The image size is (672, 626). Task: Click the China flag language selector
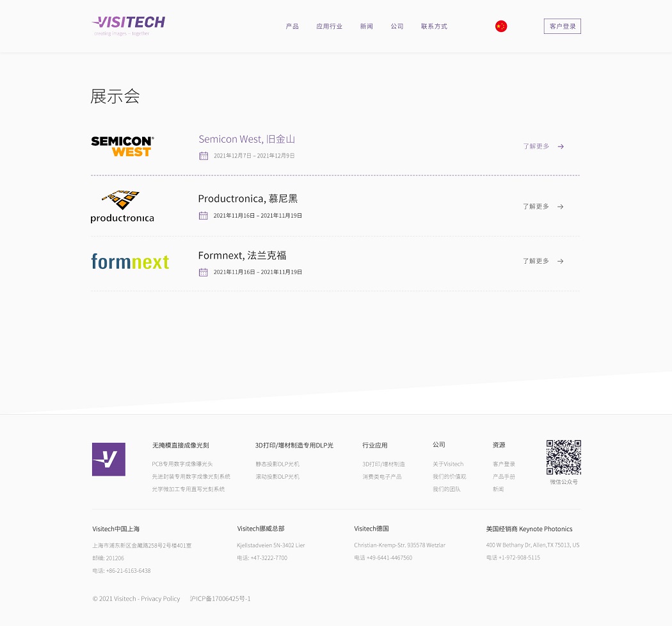point(501,26)
